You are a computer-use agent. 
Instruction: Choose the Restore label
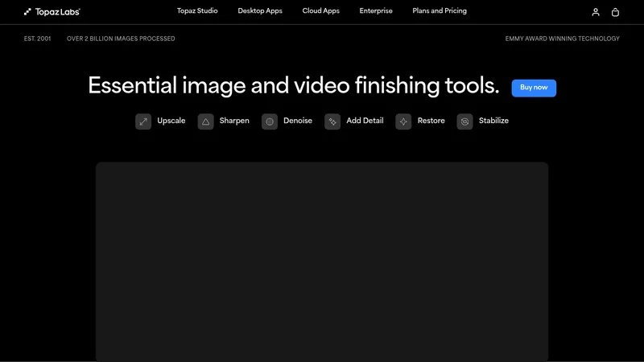431,121
